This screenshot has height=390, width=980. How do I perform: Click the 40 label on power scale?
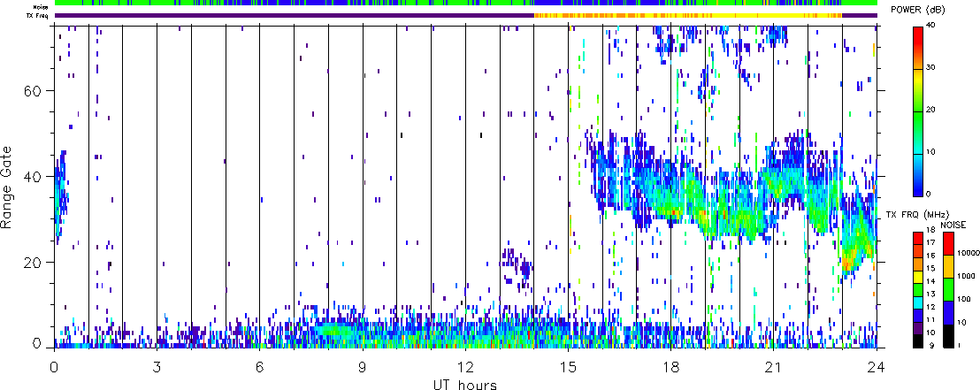[931, 27]
